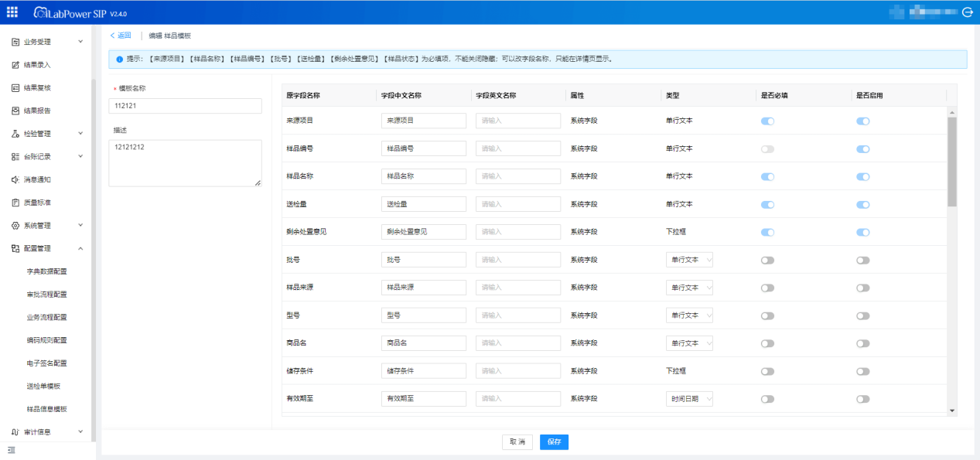980x460 pixels.
Task: Click the 质量标准 sidebar icon
Action: 15,203
